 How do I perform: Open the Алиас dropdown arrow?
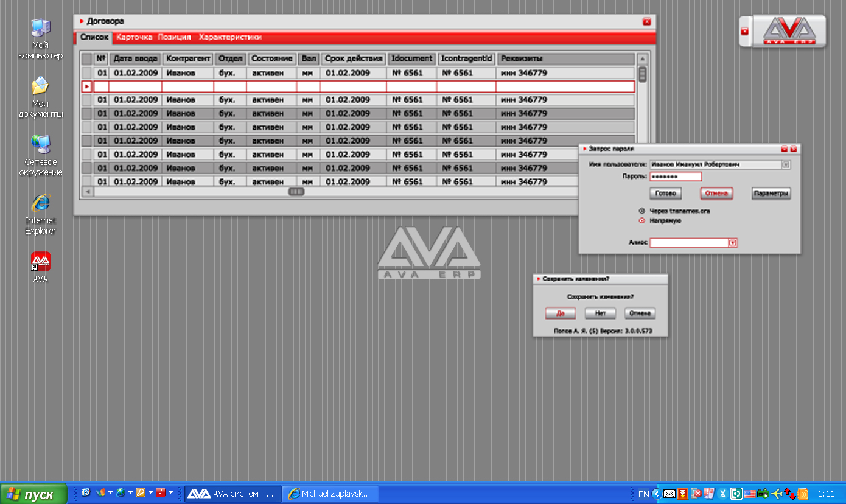pyautogui.click(x=733, y=243)
